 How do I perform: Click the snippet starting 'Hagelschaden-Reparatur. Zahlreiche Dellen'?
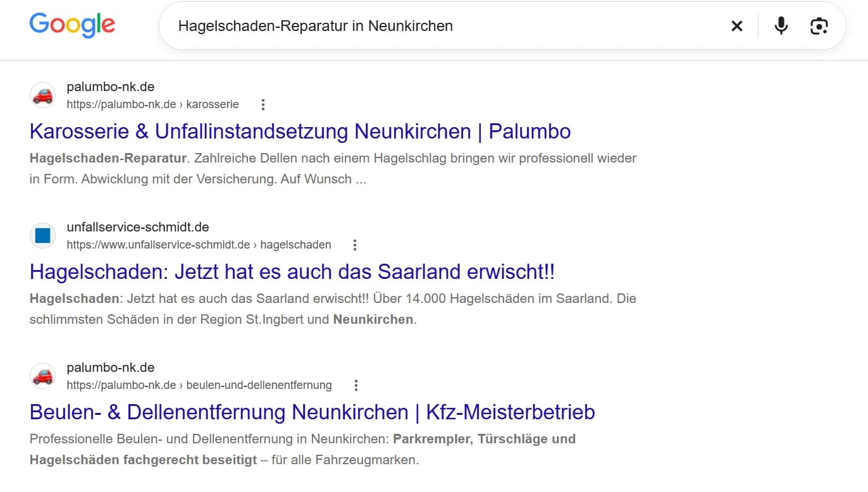point(333,168)
